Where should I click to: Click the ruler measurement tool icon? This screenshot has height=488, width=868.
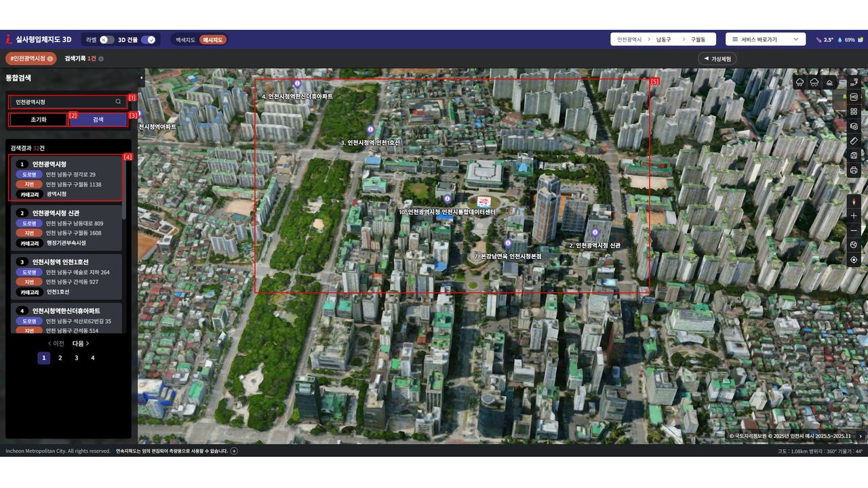(x=854, y=141)
